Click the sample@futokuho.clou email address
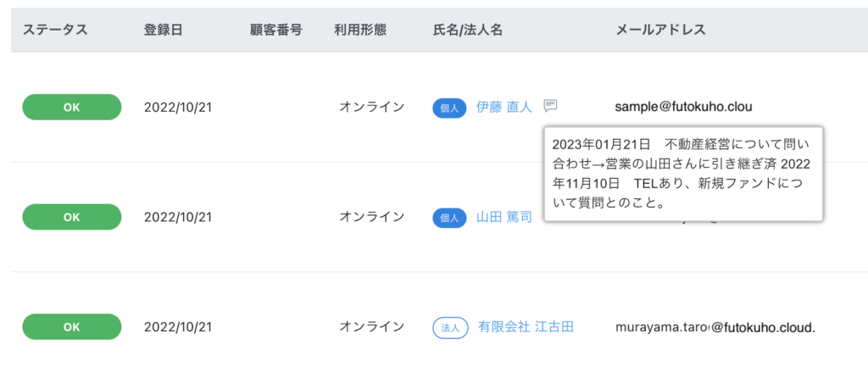The image size is (868, 377). coord(683,107)
